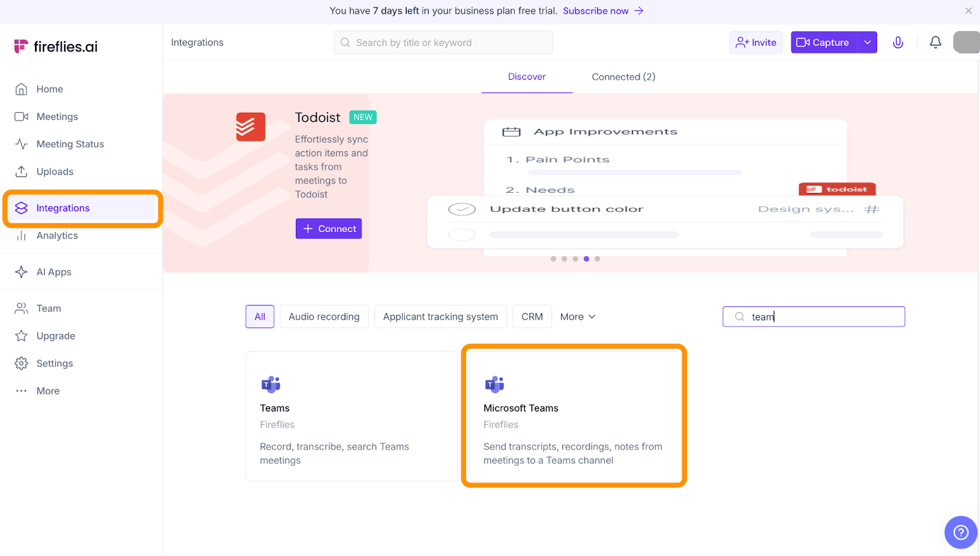Expand the More category filters dropdown
This screenshot has width=980, height=556.
(x=578, y=317)
